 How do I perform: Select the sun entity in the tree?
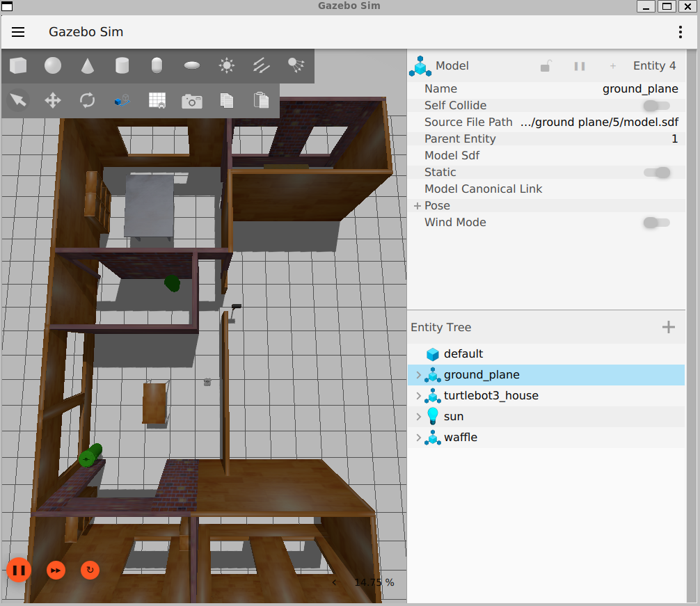click(x=453, y=417)
